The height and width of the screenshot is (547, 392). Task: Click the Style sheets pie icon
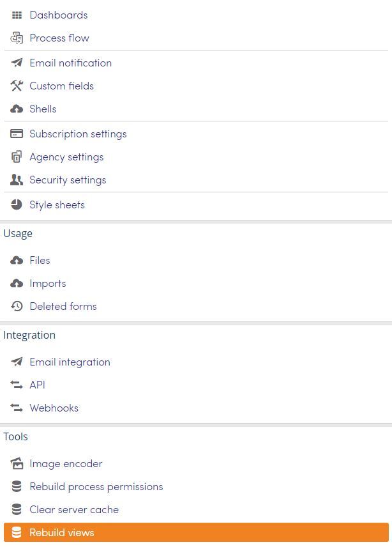[x=17, y=204]
